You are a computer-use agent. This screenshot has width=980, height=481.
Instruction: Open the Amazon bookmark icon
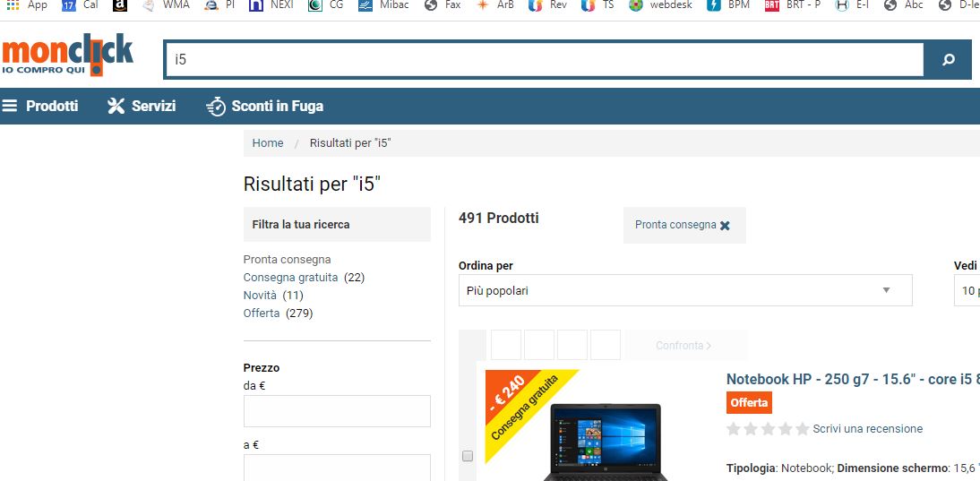[120, 5]
